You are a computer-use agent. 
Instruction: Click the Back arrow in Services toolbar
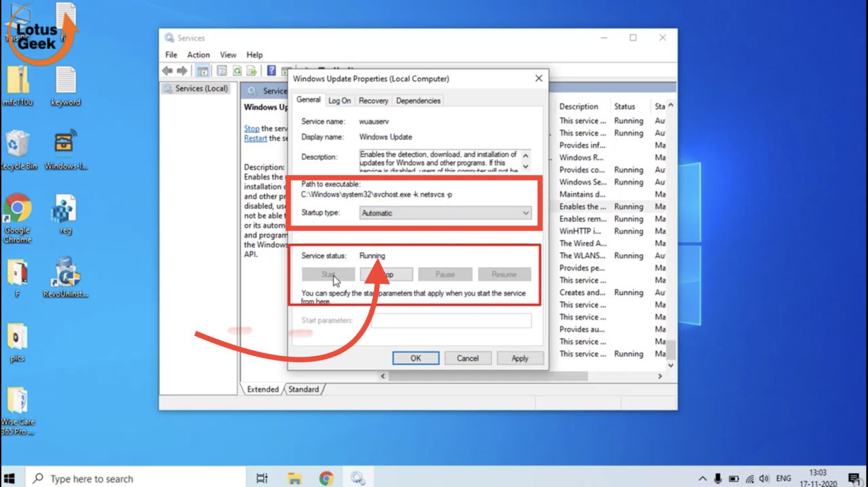(167, 71)
